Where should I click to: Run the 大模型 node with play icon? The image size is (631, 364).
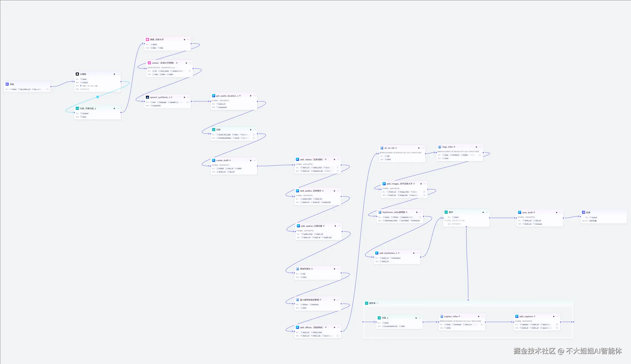coord(114,74)
